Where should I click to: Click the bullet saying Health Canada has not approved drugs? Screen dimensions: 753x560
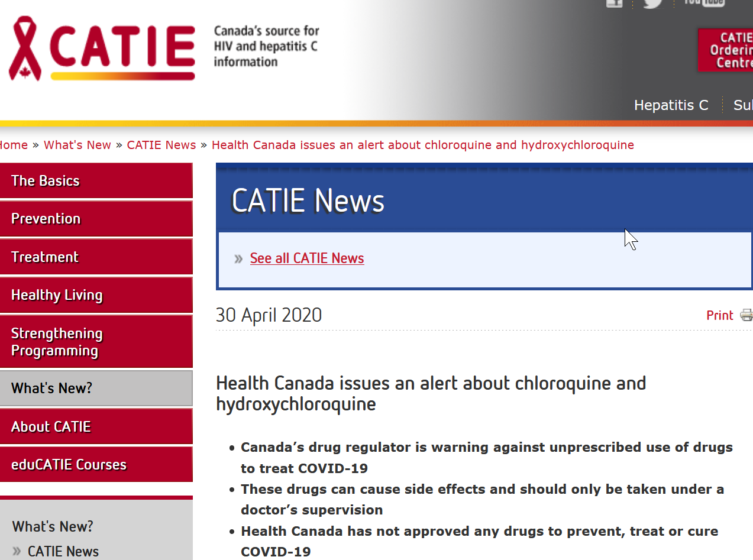[480, 541]
